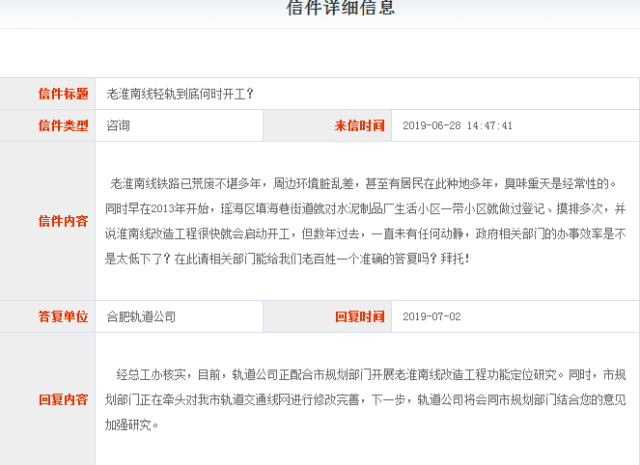Click the reply line 加强研究。
This screenshot has height=465, width=640.
(x=132, y=425)
